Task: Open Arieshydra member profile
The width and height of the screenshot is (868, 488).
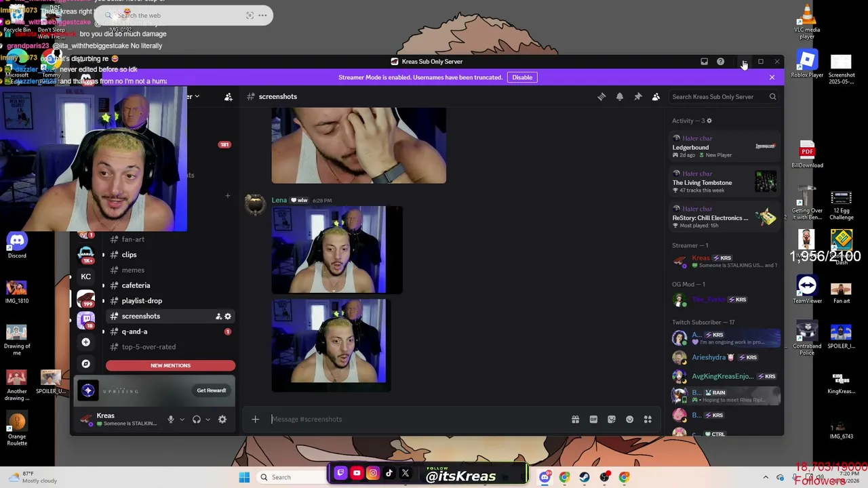Action: click(x=724, y=357)
